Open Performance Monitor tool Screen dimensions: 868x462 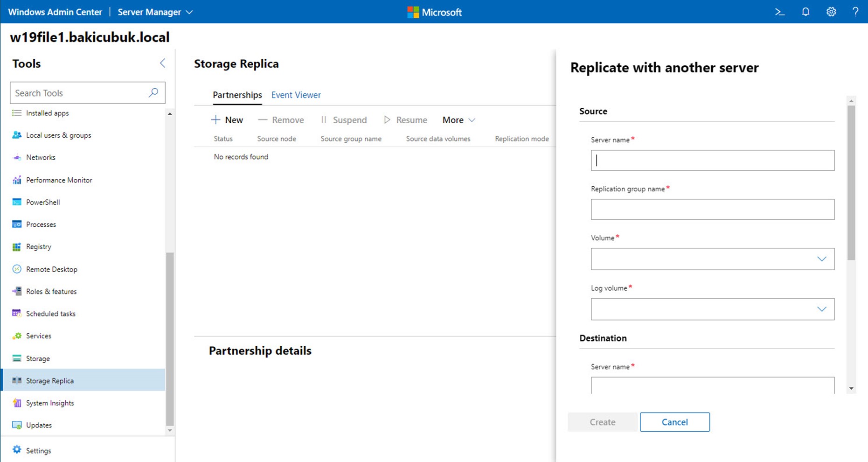point(59,180)
